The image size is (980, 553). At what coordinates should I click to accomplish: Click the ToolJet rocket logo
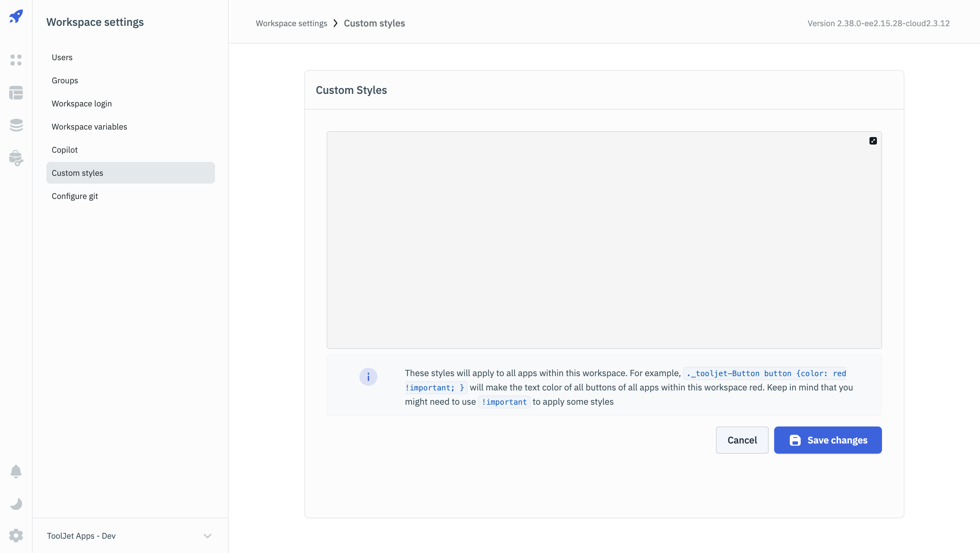[16, 16]
